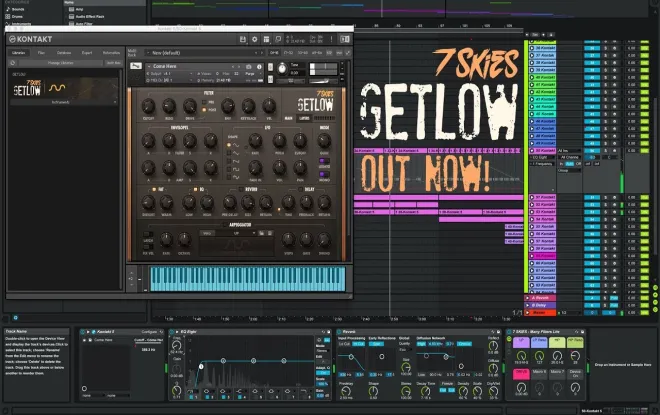Click Freeze button in Ableton Reverb device
660x415 pixels.
447,383
